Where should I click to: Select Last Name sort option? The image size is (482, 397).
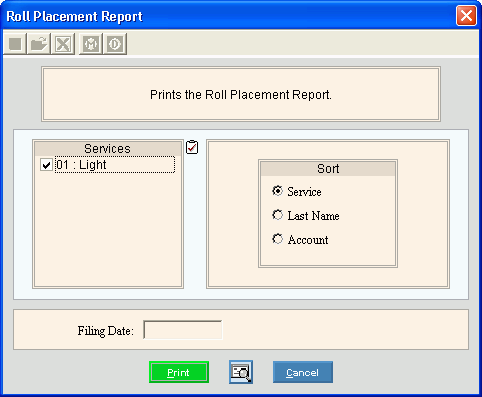pos(277,215)
